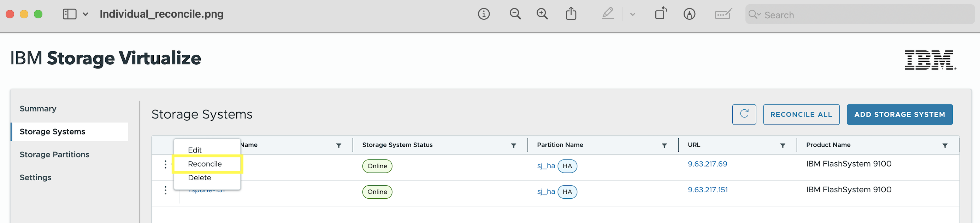
Task: Select Edit in the context menu
Action: [195, 150]
